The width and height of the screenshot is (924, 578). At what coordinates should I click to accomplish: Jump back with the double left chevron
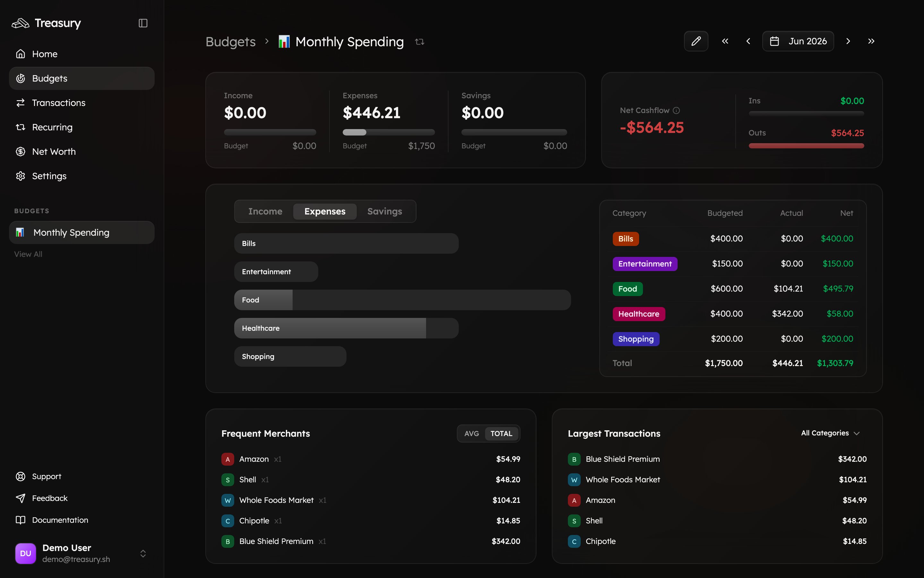pyautogui.click(x=725, y=41)
